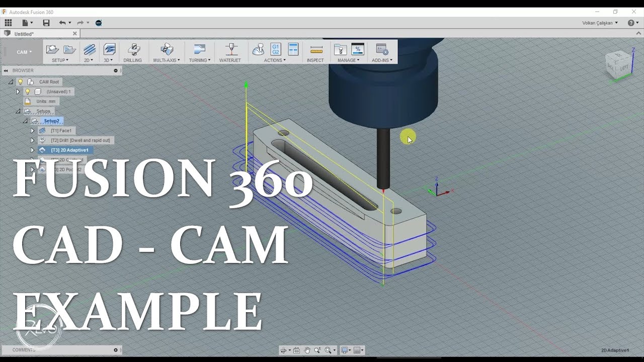Toggle lightbulb of (Unsaved):1 component
The image size is (644, 362).
tap(28, 92)
